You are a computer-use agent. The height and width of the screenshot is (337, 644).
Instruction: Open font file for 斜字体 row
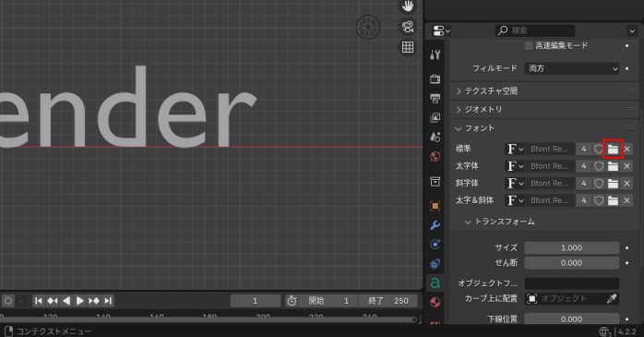(613, 184)
